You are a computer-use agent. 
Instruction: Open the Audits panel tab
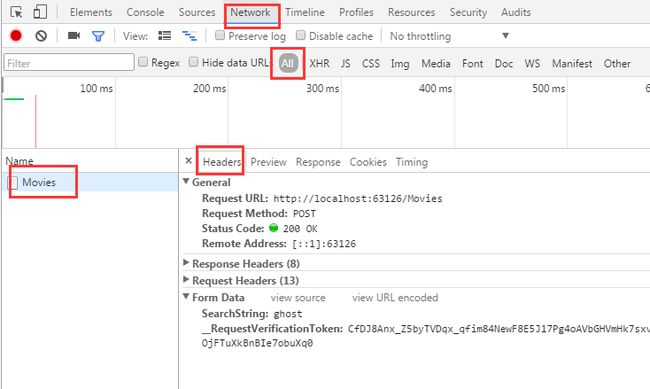516,12
